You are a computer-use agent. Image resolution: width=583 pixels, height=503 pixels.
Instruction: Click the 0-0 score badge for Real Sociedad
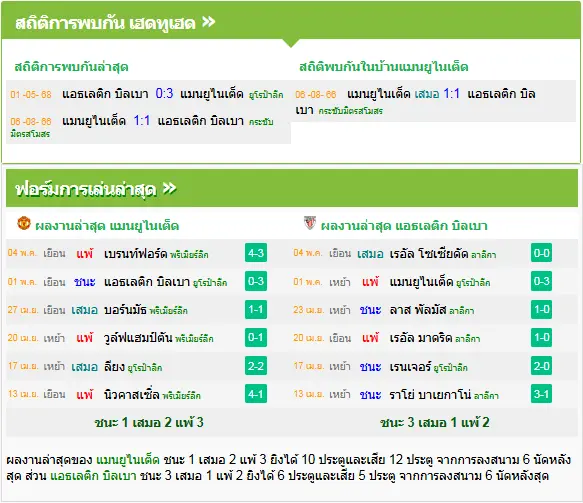click(x=541, y=253)
